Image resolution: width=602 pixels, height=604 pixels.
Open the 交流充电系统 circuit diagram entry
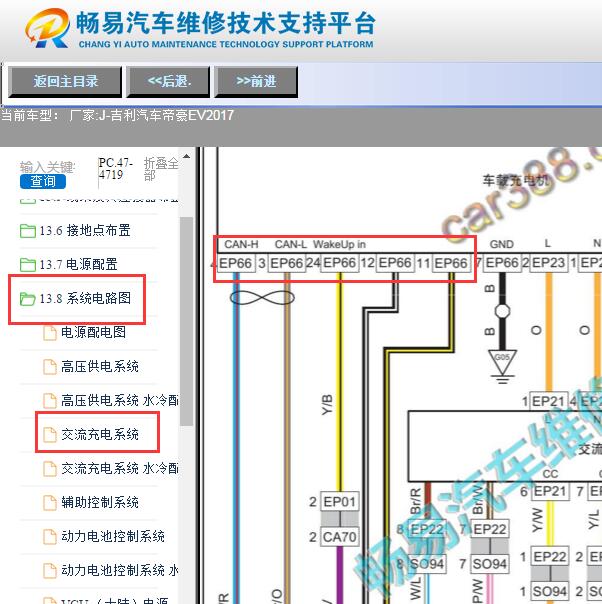click(x=100, y=435)
